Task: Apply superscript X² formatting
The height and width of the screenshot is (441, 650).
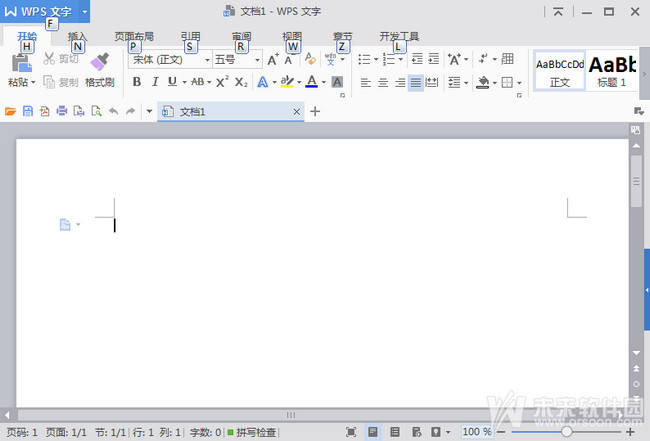Action: [222, 82]
